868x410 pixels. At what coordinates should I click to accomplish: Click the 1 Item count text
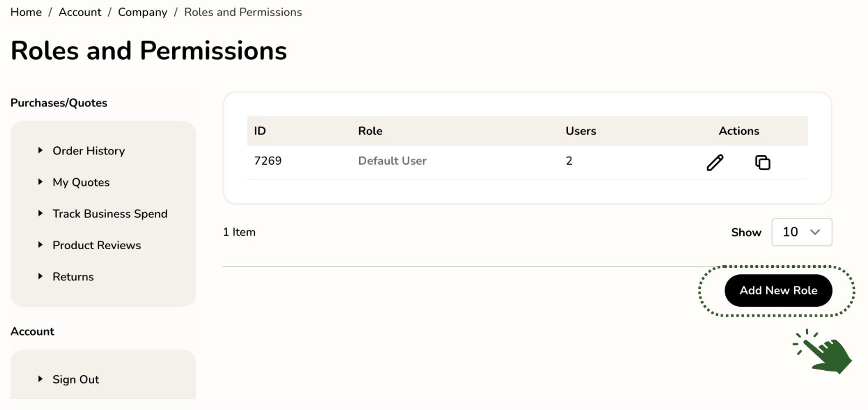239,232
